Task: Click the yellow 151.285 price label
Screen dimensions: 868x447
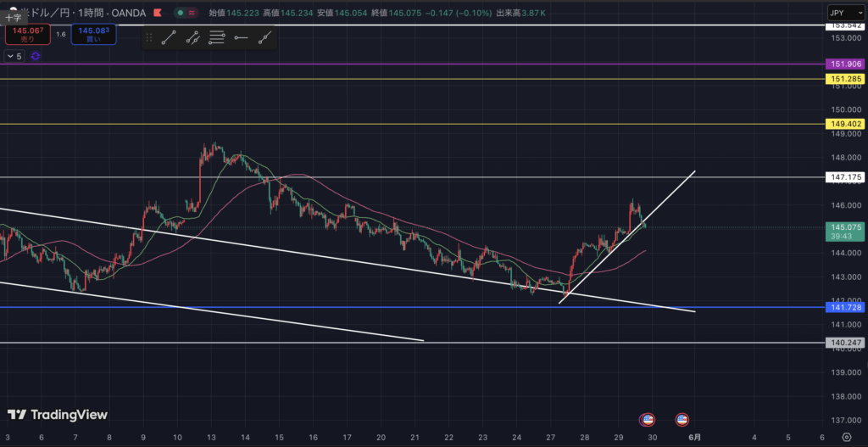Action: (845, 79)
